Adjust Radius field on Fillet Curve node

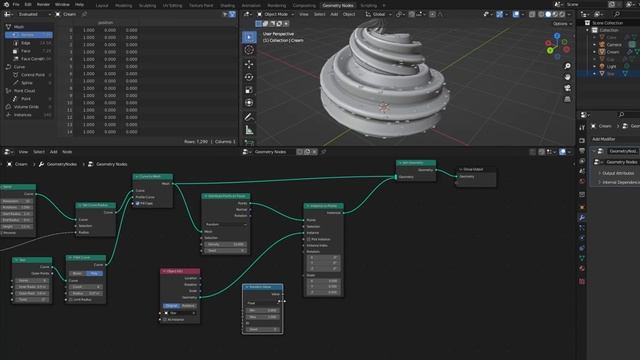[x=86, y=293]
